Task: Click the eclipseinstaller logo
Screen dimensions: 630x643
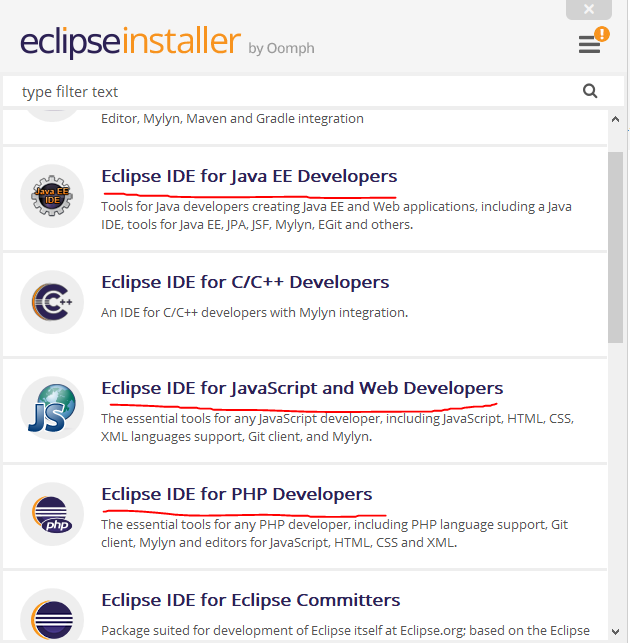Action: tap(130, 41)
